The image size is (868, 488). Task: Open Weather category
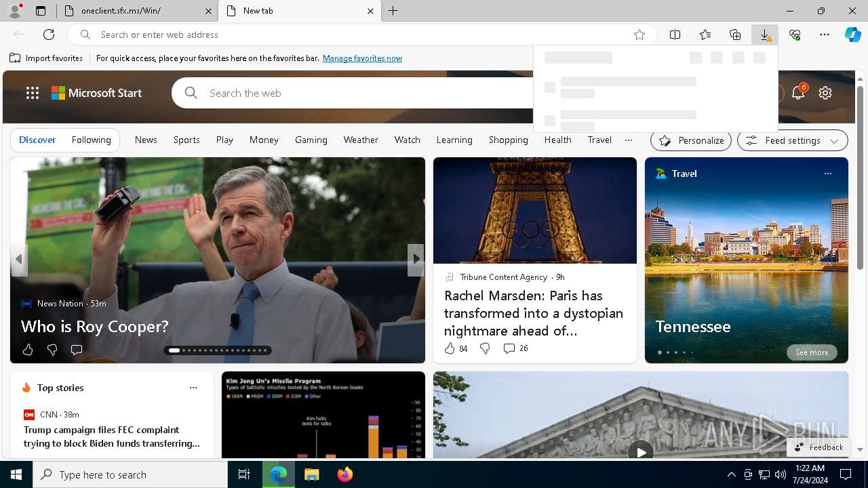[361, 140]
